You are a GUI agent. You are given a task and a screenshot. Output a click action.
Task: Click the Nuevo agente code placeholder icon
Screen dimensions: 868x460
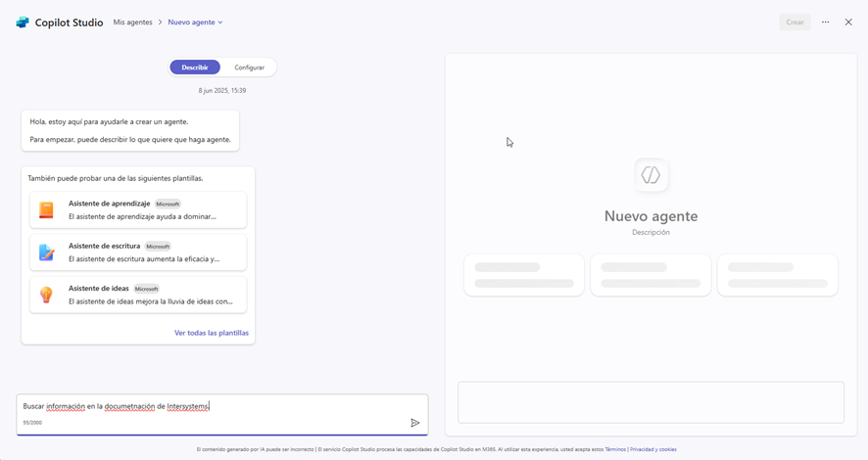pyautogui.click(x=651, y=175)
